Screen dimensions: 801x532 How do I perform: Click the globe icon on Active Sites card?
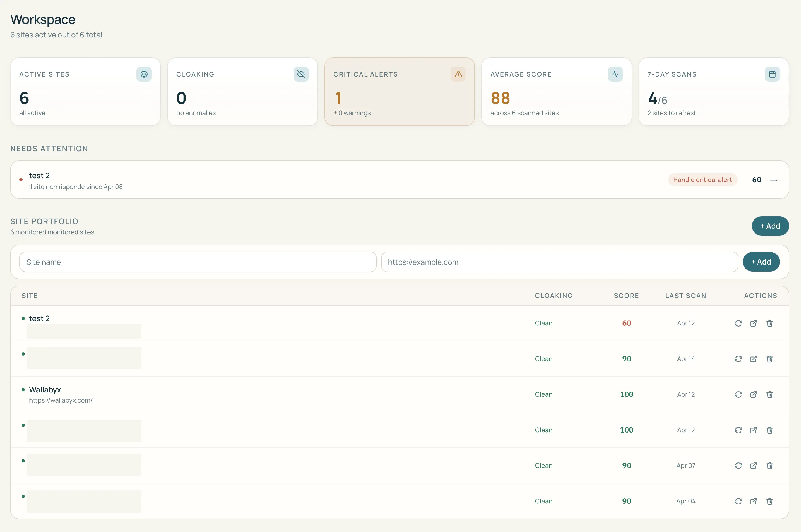click(144, 74)
